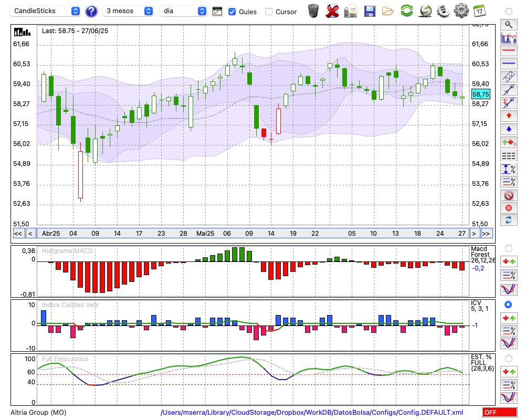Select the magnifying glass zoom tool
This screenshot has width=525, height=420.
(509, 25)
